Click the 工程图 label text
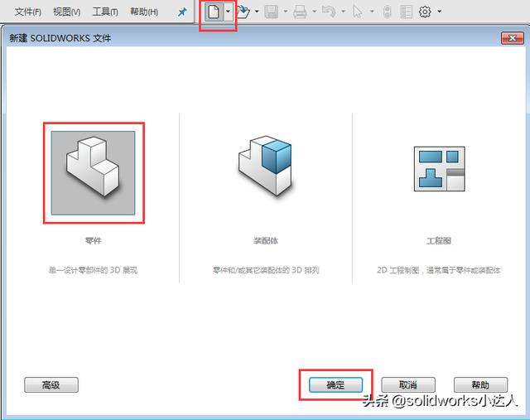 tap(439, 240)
